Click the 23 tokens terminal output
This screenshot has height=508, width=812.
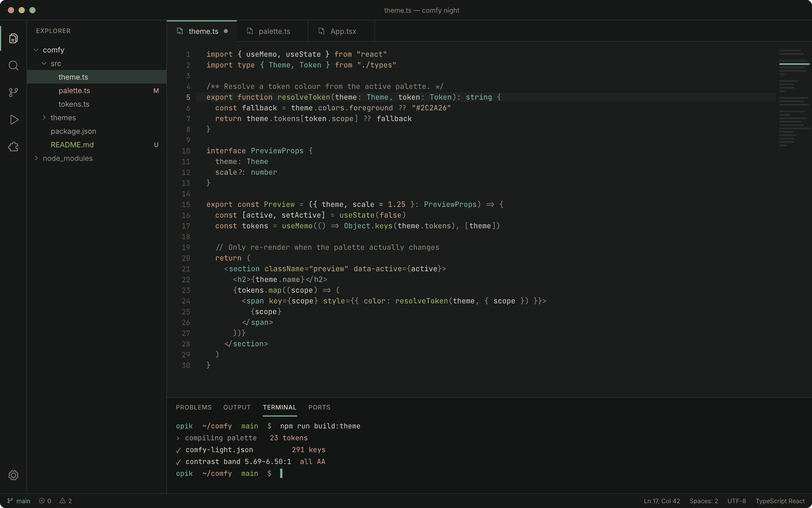(288, 438)
